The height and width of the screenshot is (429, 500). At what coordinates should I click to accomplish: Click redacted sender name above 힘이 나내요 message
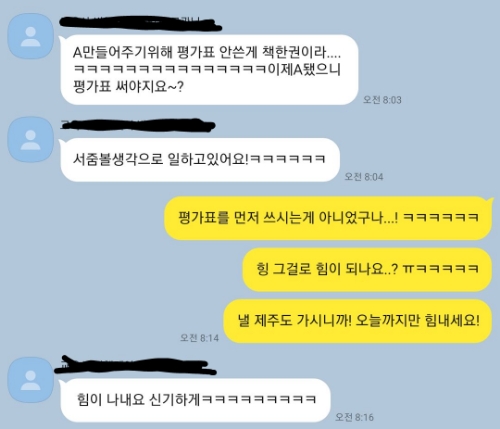[135, 365]
